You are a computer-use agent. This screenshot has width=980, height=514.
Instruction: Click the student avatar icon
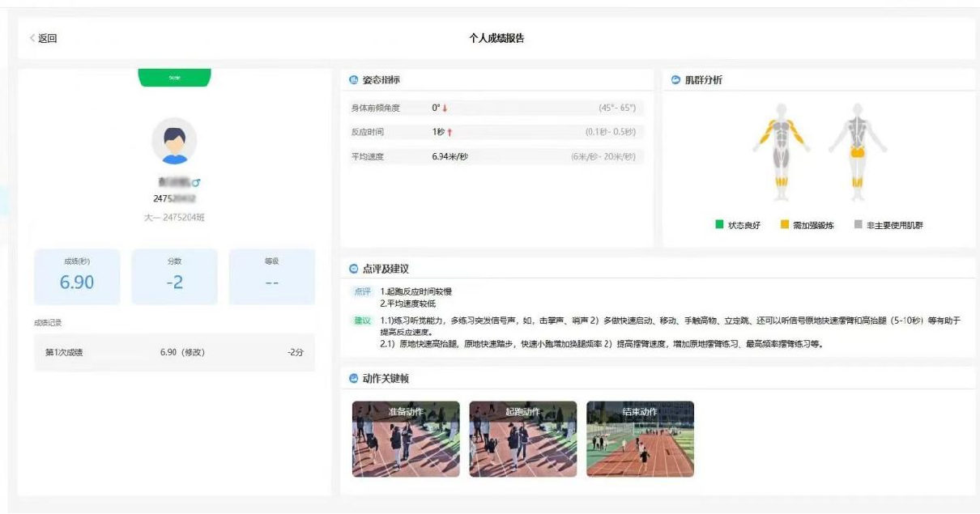[174, 141]
